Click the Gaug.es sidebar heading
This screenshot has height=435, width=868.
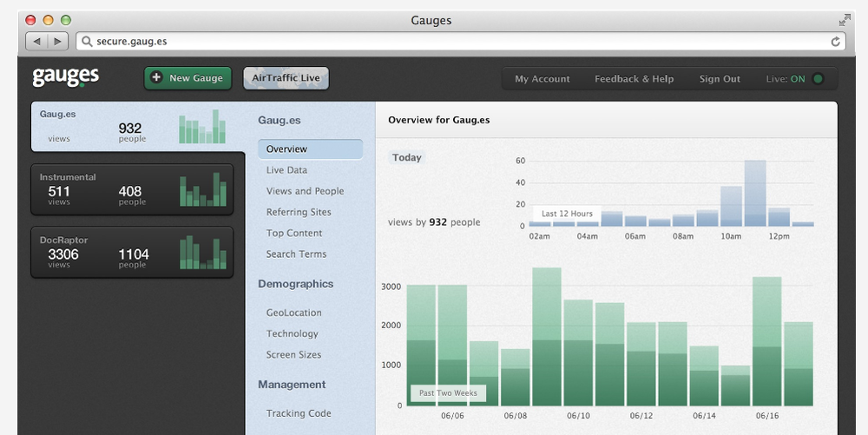click(x=279, y=120)
